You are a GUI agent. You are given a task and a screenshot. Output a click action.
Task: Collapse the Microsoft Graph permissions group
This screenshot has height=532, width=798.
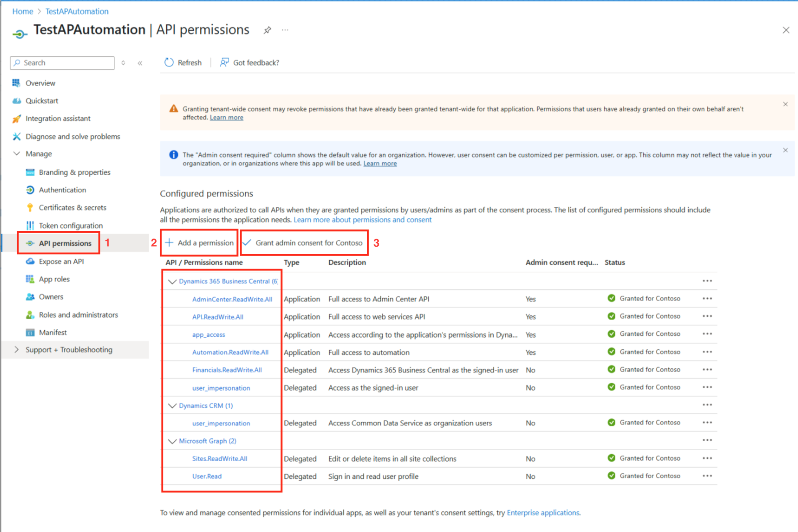tap(172, 441)
